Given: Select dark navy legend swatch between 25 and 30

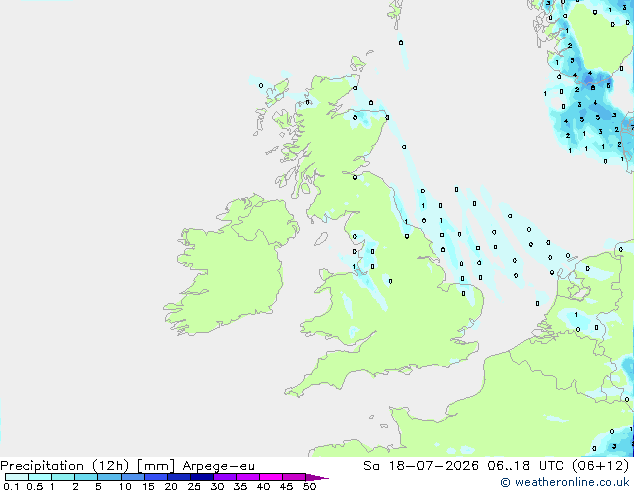Looking at the screenshot, I should (202, 477).
